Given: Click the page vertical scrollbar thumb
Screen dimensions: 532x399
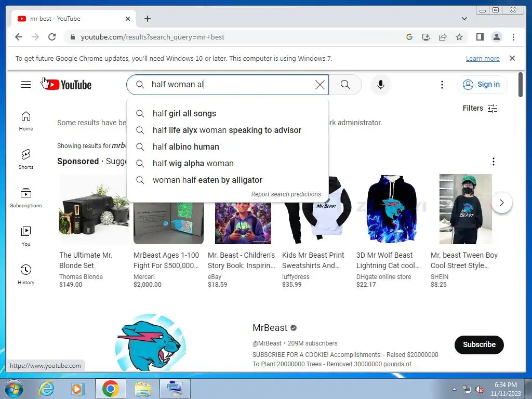Looking at the screenshot, I should click(521, 85).
